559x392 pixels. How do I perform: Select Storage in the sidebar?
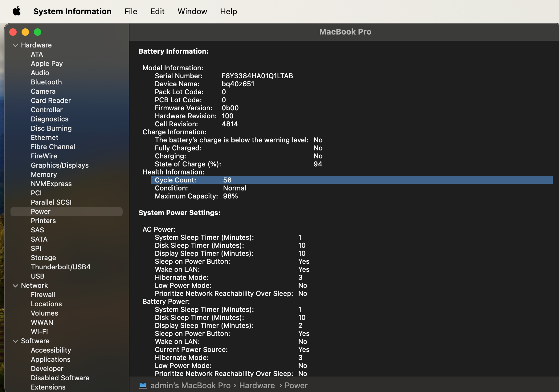click(43, 258)
